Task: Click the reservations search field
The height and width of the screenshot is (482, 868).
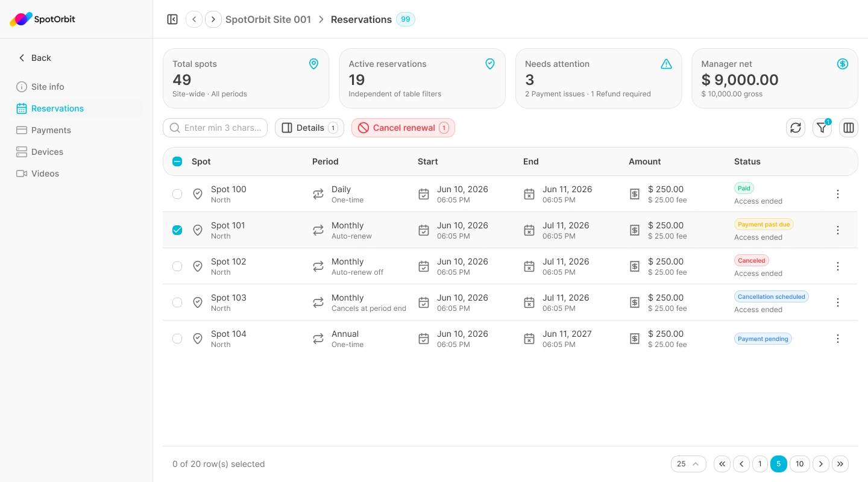Action: coord(215,128)
